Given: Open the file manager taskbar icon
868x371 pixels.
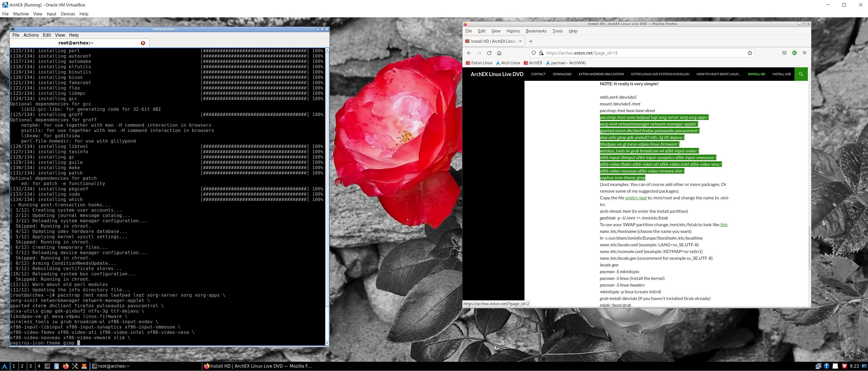Looking at the screenshot, I should click(56, 366).
